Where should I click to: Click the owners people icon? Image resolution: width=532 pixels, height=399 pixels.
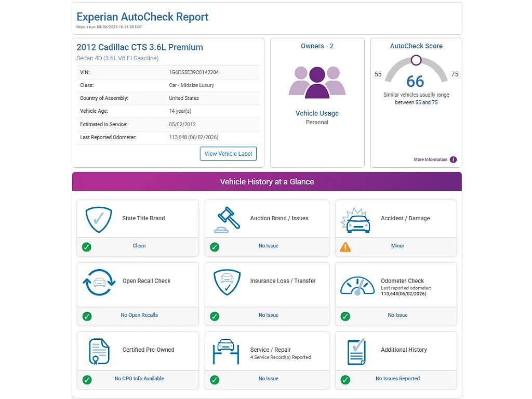317,83
